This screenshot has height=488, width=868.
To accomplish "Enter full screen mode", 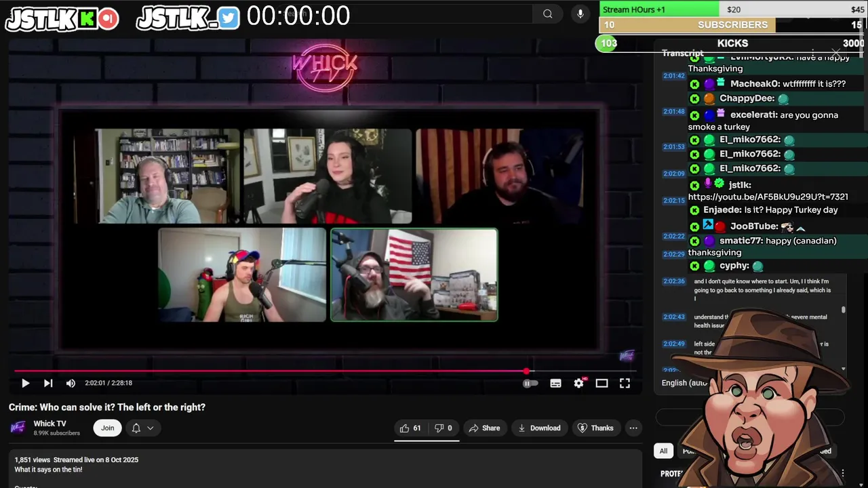I will [625, 383].
